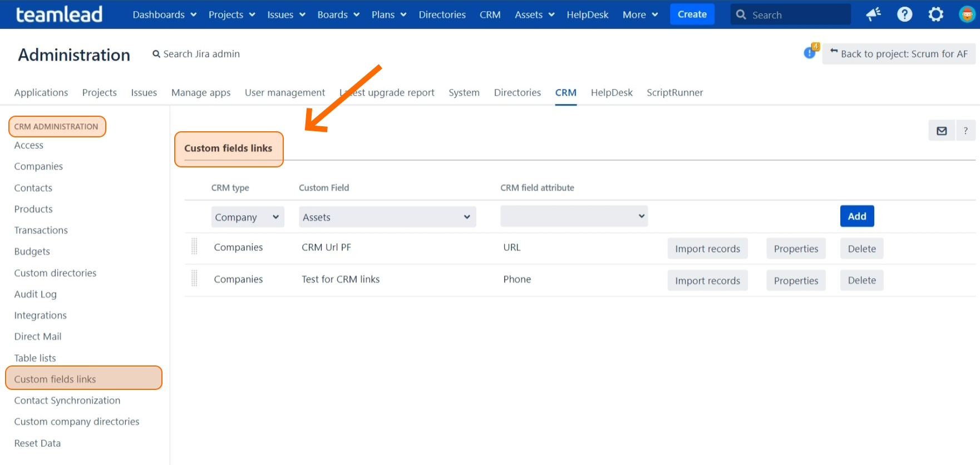Open Contact Synchronization in sidebar
Image resolution: width=980 pixels, height=465 pixels.
click(x=67, y=400)
